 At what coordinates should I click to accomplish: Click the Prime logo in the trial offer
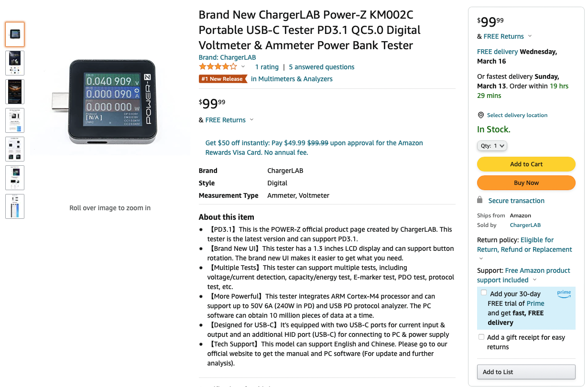pos(564,295)
